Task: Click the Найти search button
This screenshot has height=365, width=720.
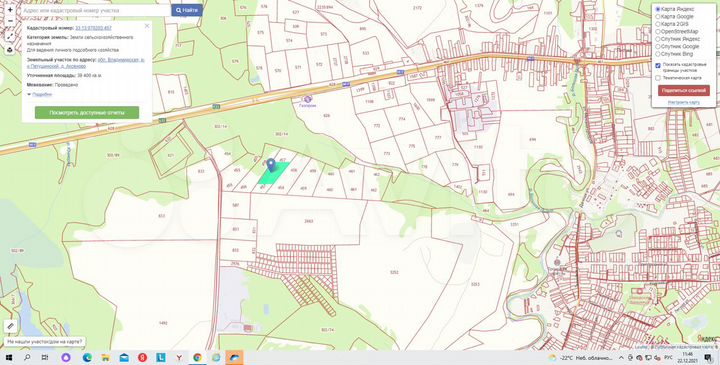Action: coord(187,10)
